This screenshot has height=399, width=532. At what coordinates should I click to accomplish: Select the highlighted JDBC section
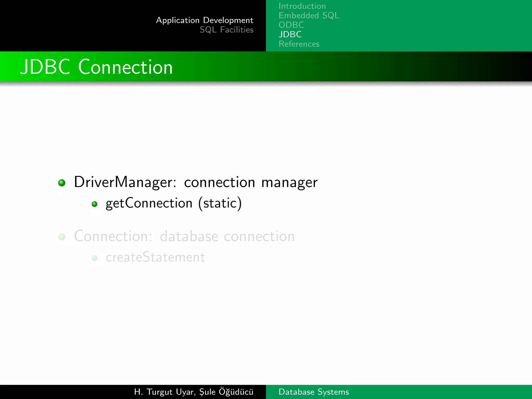[290, 34]
